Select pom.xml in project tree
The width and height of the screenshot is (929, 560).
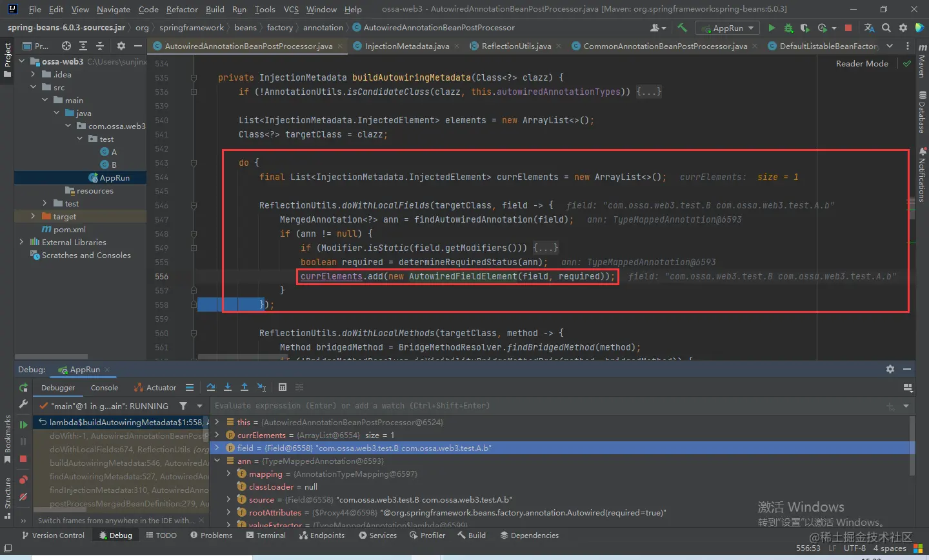pyautogui.click(x=69, y=229)
